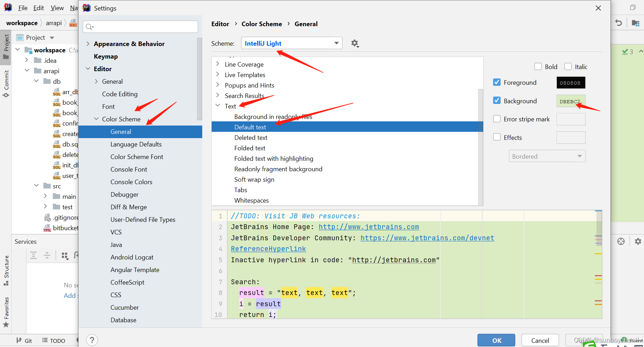Expand the Search Results category
Screen dimensions: 644x347
point(218,95)
